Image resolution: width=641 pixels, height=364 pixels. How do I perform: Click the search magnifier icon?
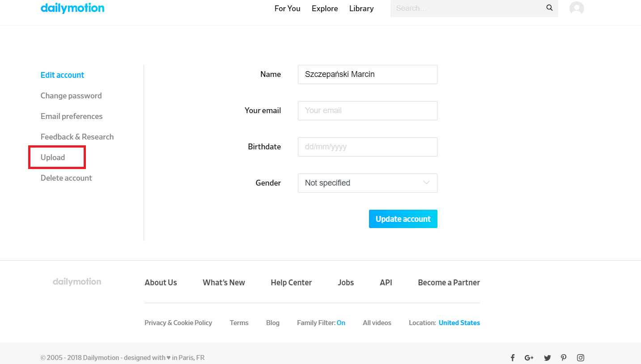[549, 8]
